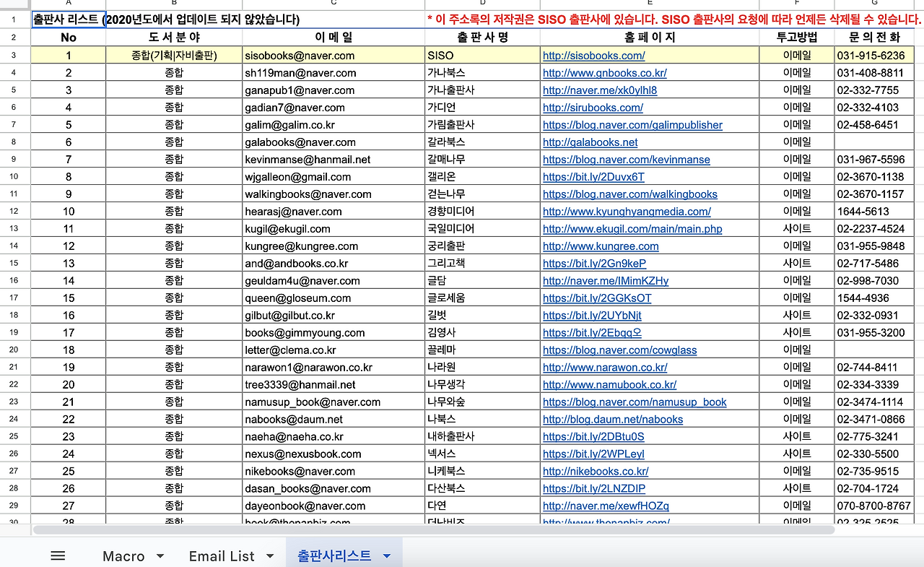The height and width of the screenshot is (567, 924).
Task: Open the kevinmanse blog link
Action: click(x=626, y=160)
